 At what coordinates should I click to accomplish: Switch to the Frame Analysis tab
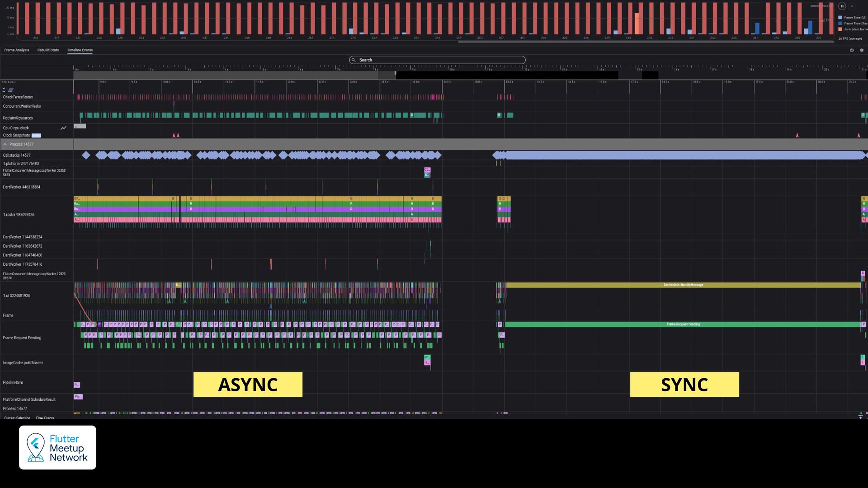[x=17, y=50]
